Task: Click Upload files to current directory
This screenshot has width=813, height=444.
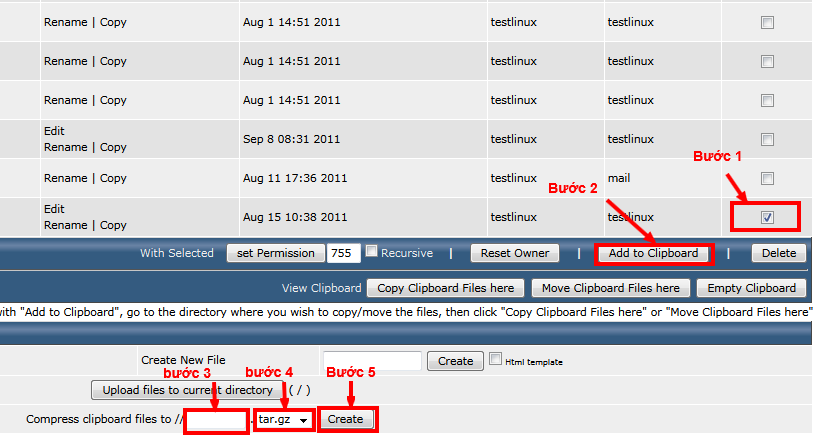Action: pos(188,390)
